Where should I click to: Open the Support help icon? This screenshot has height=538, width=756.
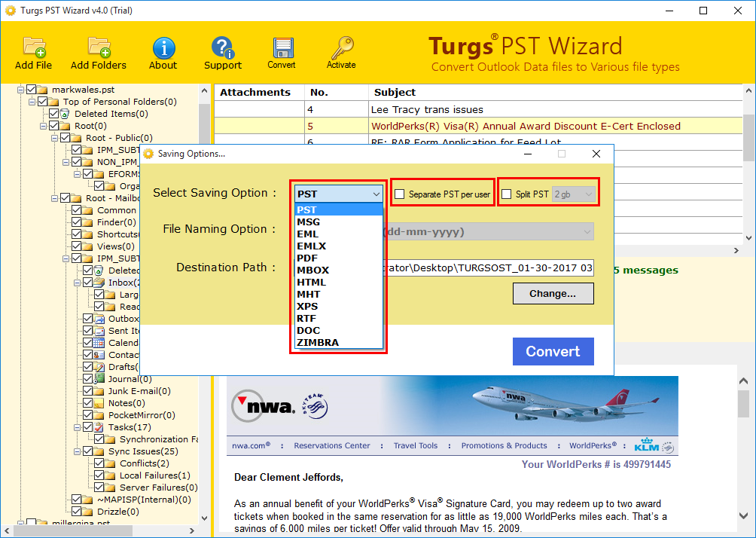point(222,47)
